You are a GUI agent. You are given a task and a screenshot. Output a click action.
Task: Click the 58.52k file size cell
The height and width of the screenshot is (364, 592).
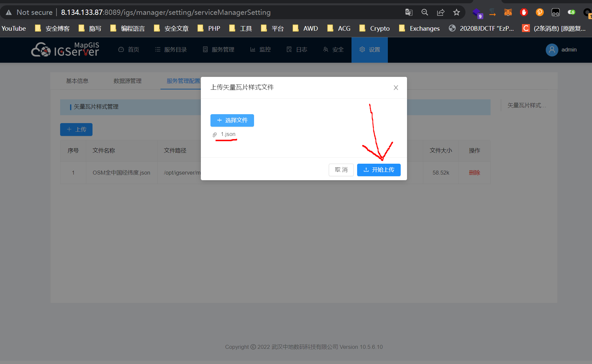[x=441, y=173]
